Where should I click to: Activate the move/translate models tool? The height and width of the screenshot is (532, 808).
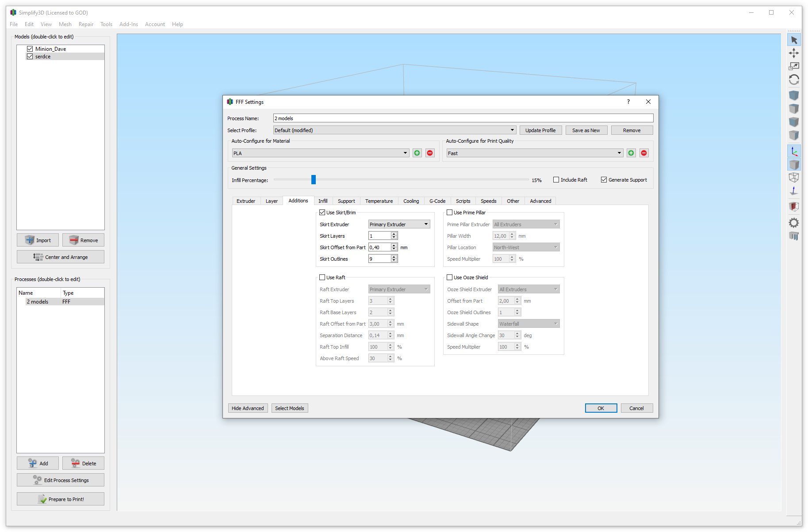794,53
